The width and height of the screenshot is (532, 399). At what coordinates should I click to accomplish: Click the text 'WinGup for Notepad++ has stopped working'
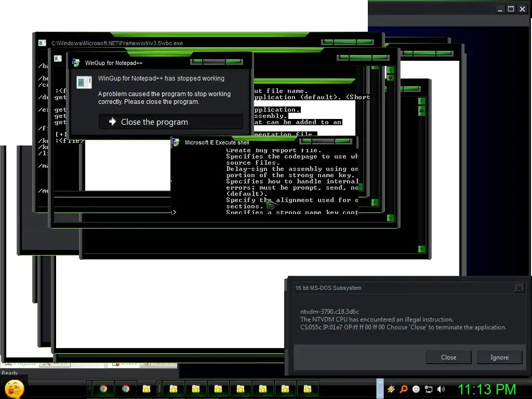161,78
